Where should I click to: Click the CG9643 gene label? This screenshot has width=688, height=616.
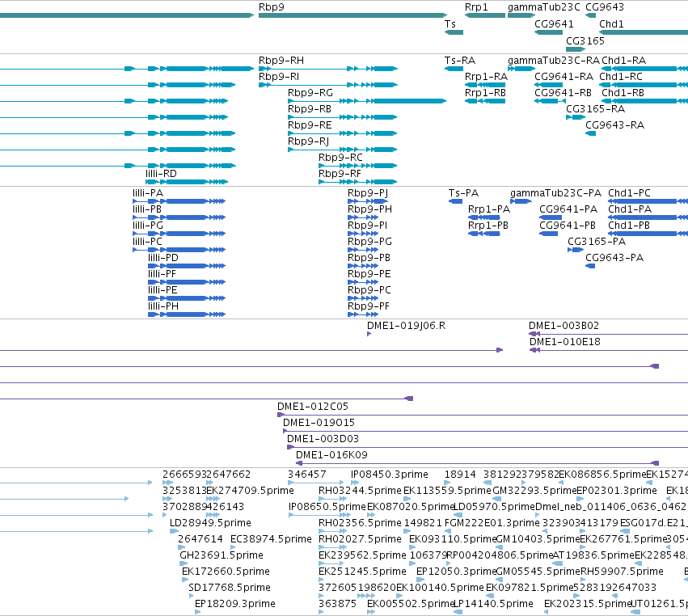(605, 7)
